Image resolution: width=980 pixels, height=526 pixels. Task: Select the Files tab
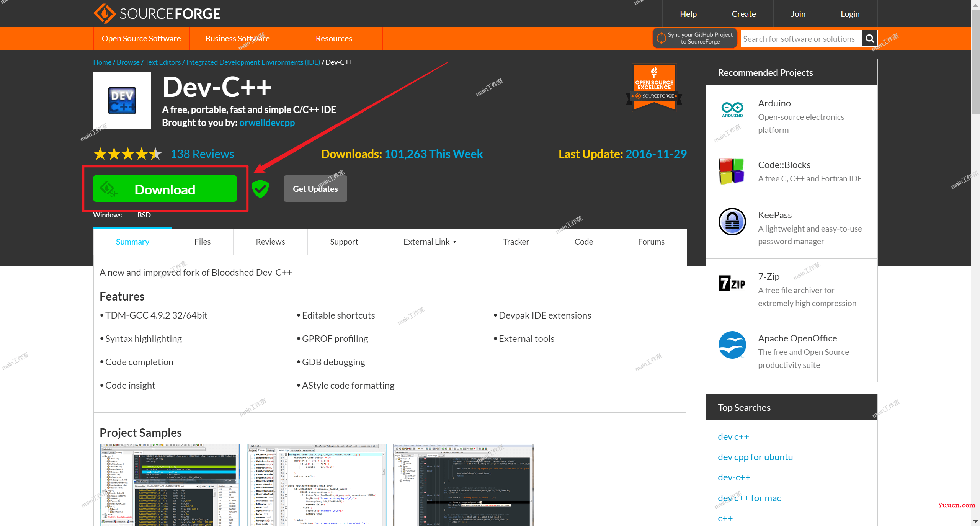[202, 241]
